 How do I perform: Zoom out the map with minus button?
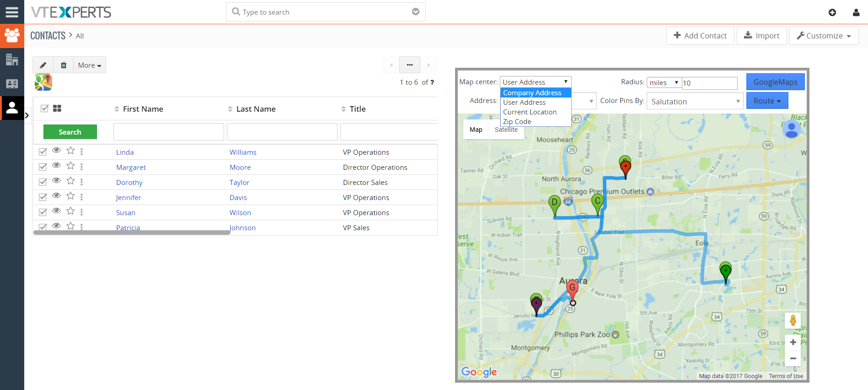click(x=793, y=358)
